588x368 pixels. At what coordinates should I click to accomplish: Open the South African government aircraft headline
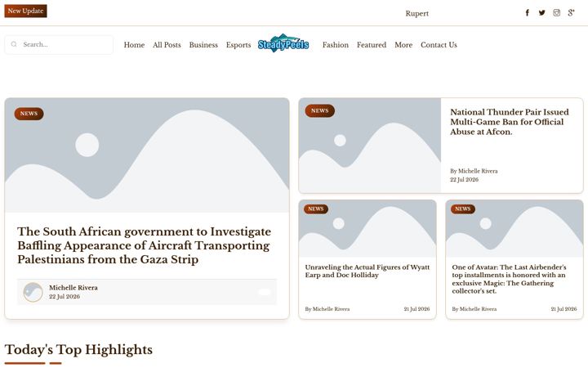pyautogui.click(x=144, y=245)
